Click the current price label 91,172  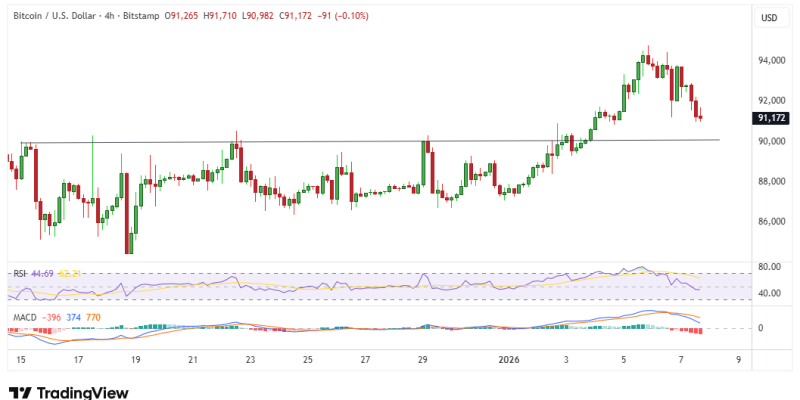pyautogui.click(x=769, y=118)
